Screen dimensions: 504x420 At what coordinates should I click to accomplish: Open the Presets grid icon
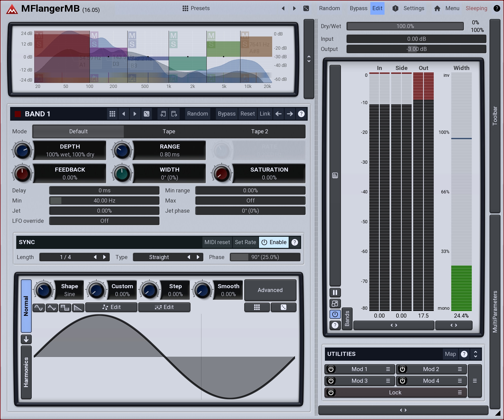click(185, 8)
